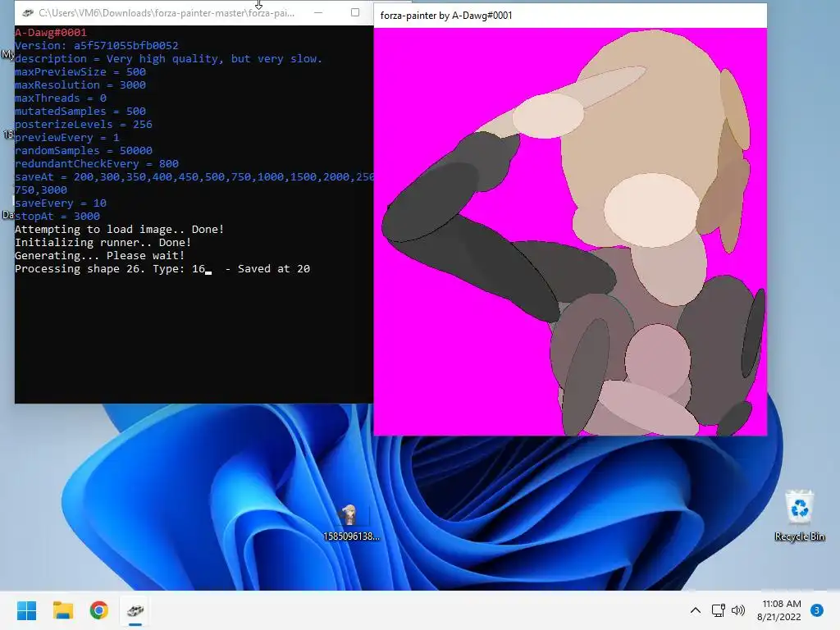Screen dimensions: 840x630
Task: Click the randomSamples = 50000 line
Action: coord(83,151)
